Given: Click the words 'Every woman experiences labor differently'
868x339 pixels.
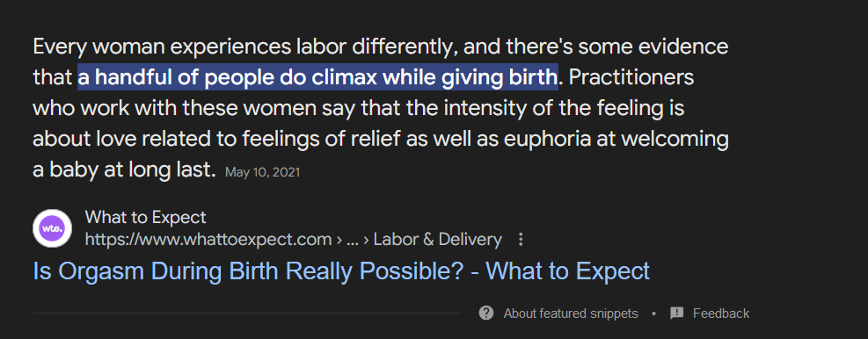Looking at the screenshot, I should (x=244, y=47).
